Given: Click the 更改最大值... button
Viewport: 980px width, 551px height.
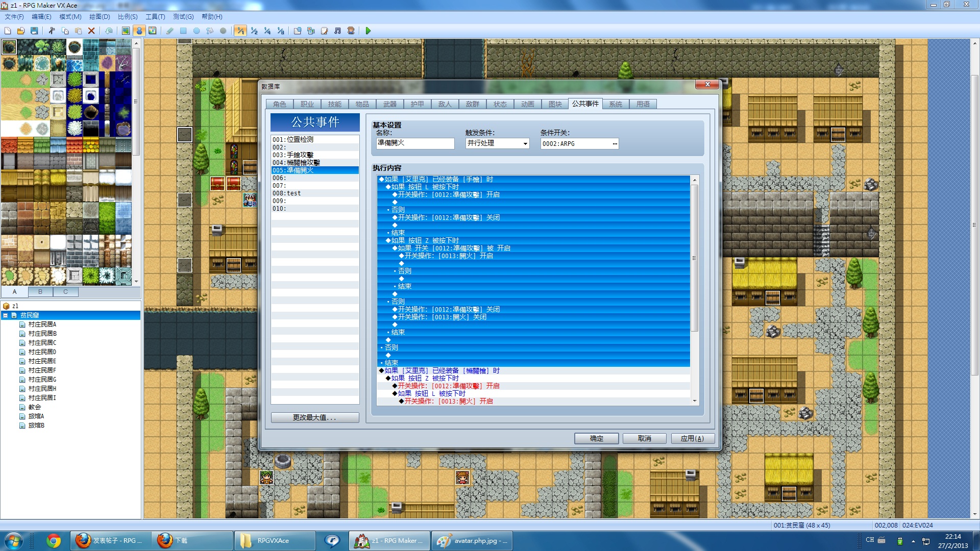Looking at the screenshot, I should point(315,417).
